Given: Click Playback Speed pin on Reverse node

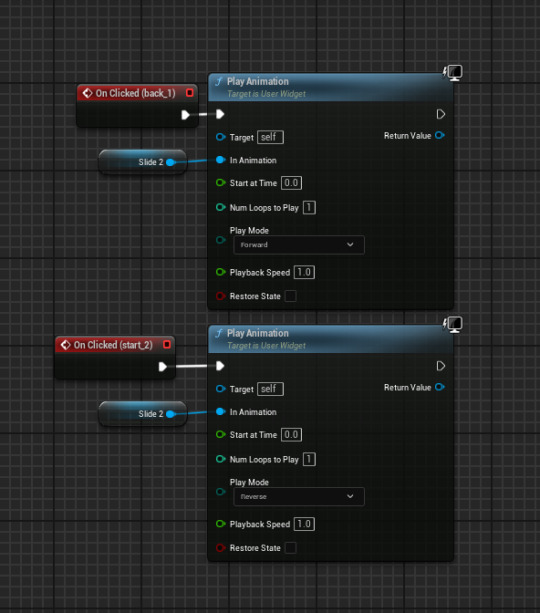Looking at the screenshot, I should pyautogui.click(x=221, y=523).
